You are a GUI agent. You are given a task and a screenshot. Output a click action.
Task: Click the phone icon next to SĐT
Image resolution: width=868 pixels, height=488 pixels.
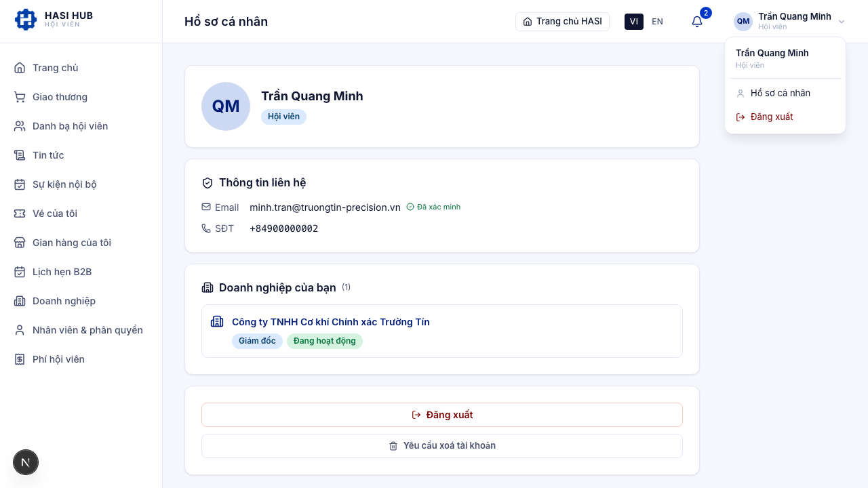click(x=206, y=228)
